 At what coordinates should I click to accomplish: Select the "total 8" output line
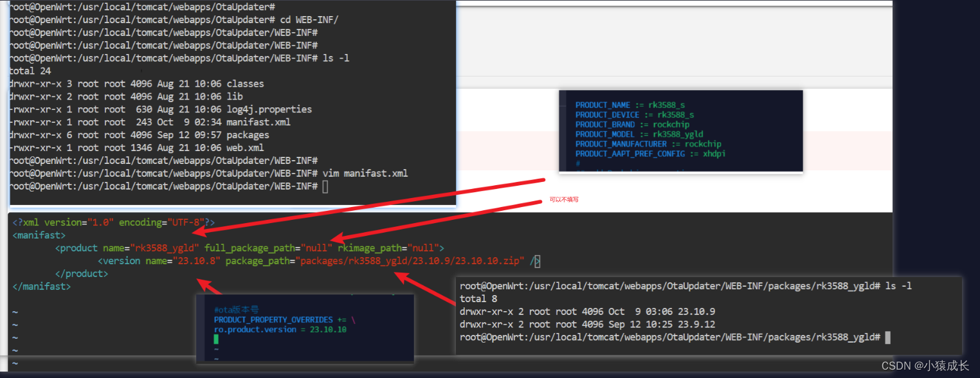pyautogui.click(x=478, y=299)
